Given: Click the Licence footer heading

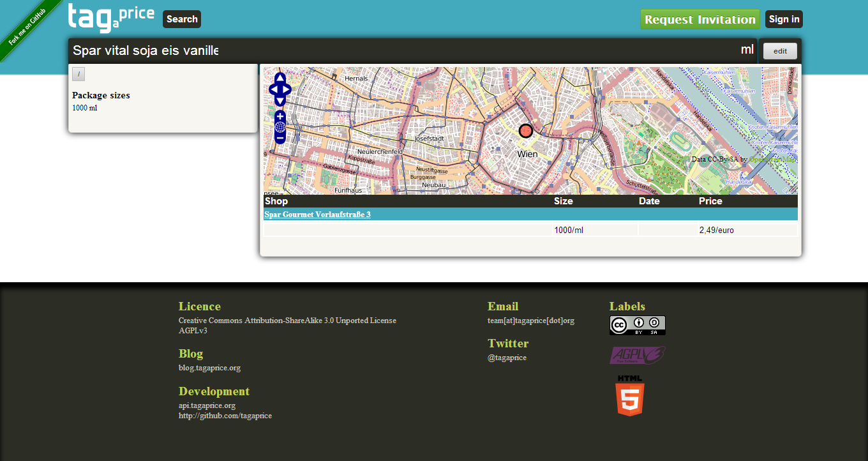Looking at the screenshot, I should [x=200, y=306].
